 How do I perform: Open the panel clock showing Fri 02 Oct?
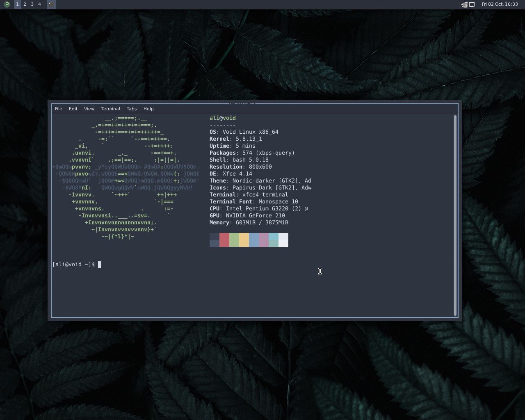coord(500,5)
